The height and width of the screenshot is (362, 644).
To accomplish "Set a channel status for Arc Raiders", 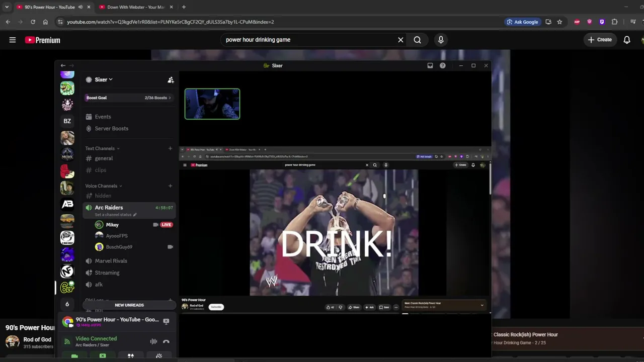I will click(x=115, y=215).
